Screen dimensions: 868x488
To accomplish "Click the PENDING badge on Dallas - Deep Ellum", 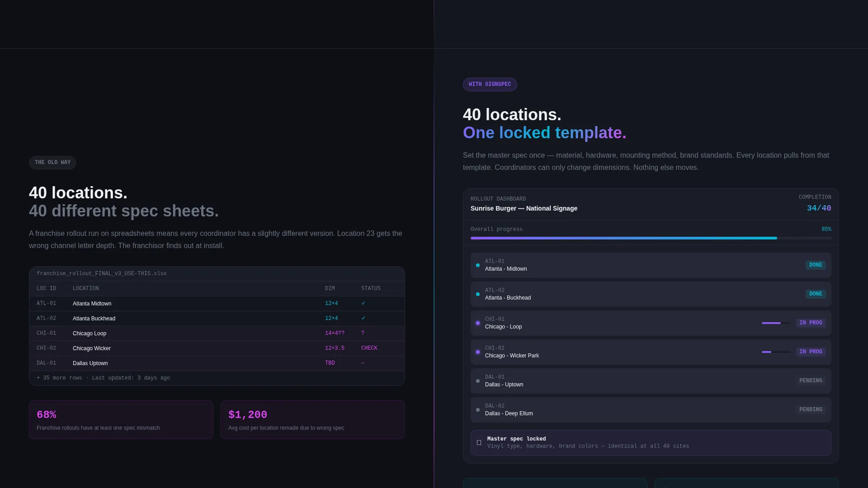I will tap(811, 410).
